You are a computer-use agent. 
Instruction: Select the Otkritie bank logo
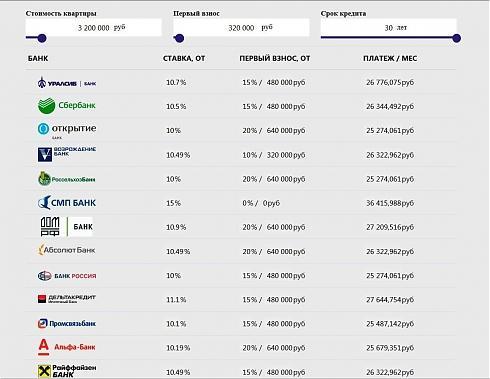67,130
